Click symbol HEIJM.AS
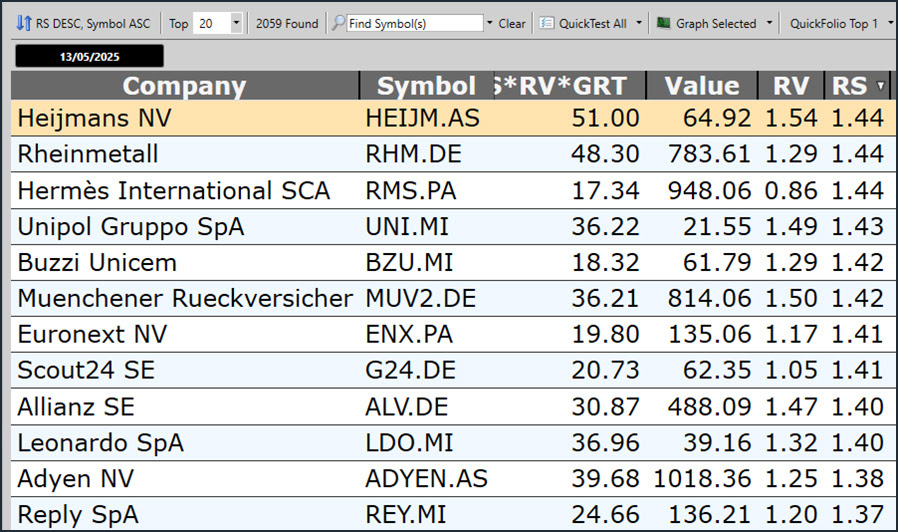 pyautogui.click(x=422, y=118)
